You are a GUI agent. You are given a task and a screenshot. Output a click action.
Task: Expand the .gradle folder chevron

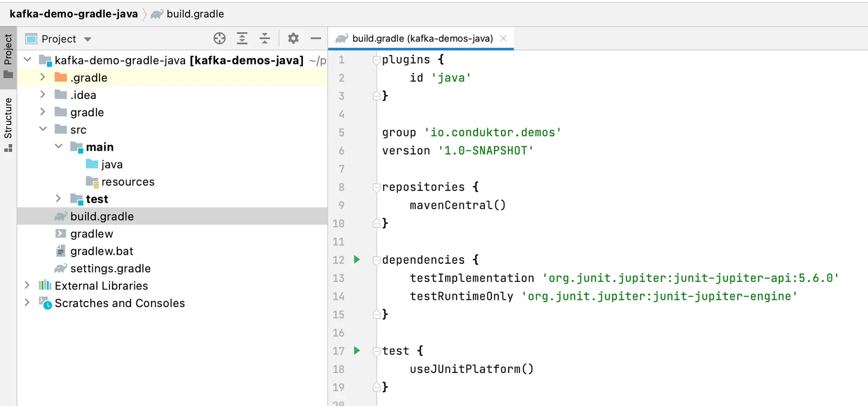pos(42,77)
